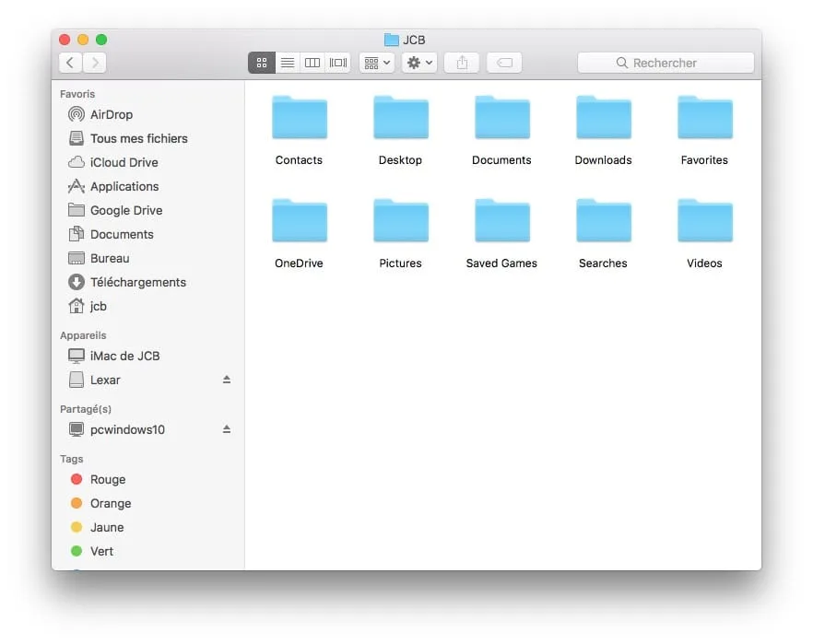Select the Pictures folder
The width and height of the screenshot is (813, 644).
point(400,234)
